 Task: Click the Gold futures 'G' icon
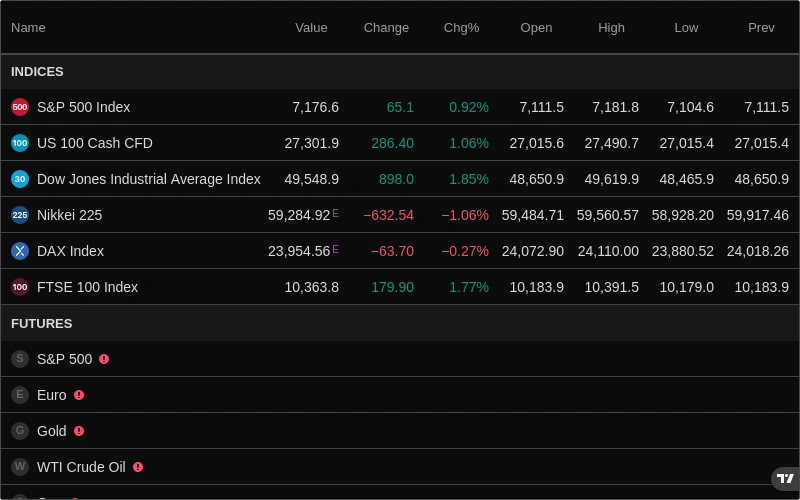point(20,431)
